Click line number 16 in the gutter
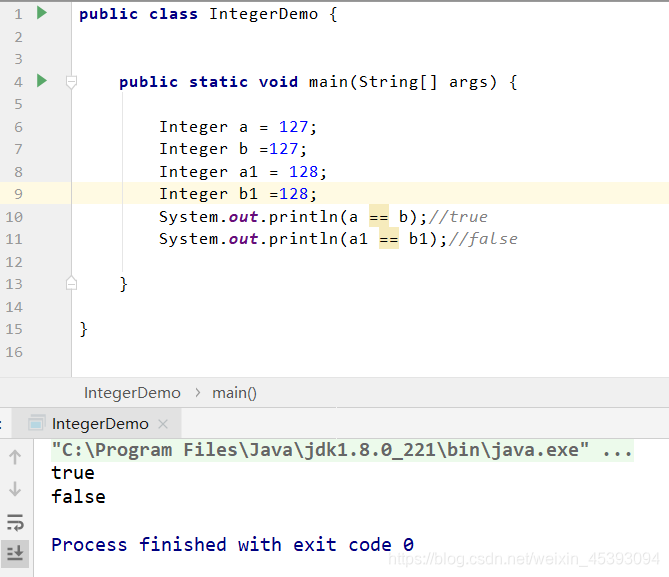Screen dimensions: 669x577 tap(14, 352)
